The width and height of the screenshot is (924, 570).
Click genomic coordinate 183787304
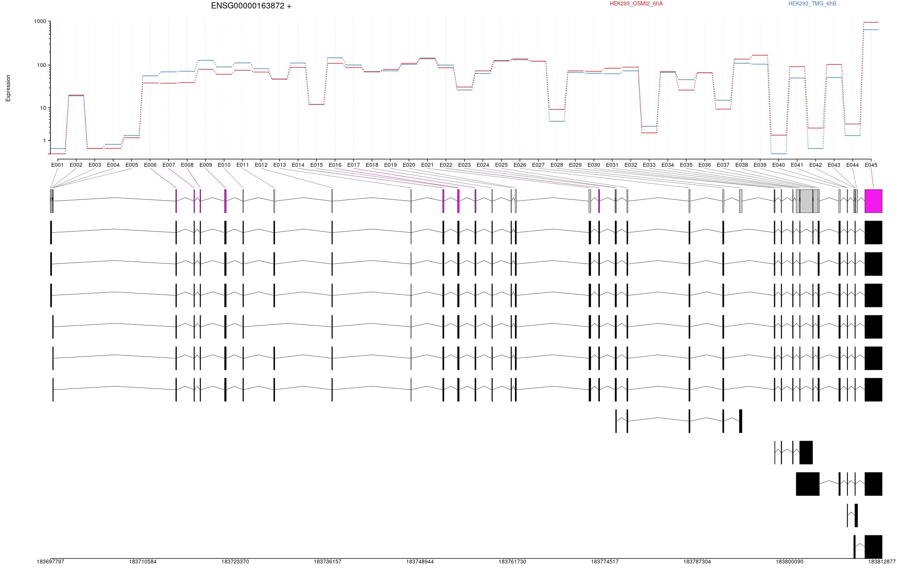(697, 562)
